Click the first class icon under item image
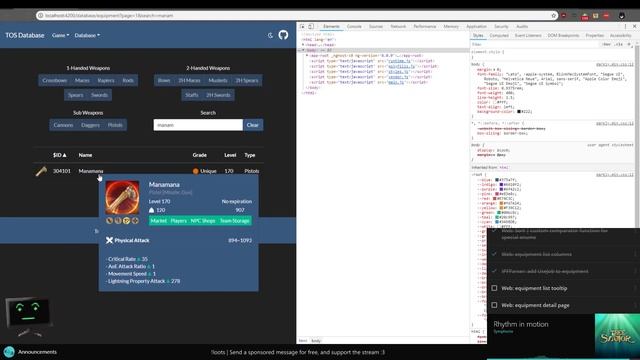Image resolution: width=640 pixels, height=360 pixels. [x=109, y=221]
